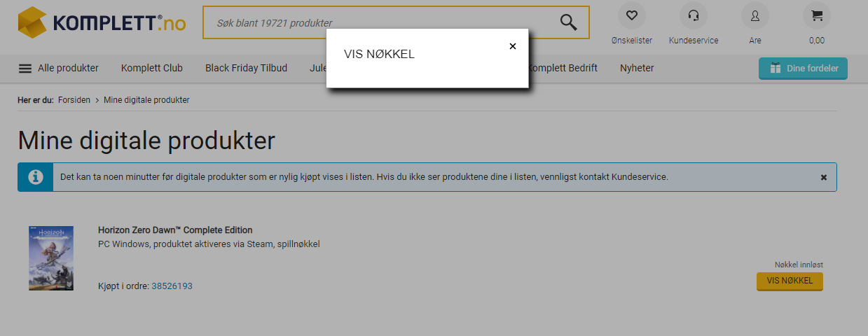868x336 pixels.
Task: Click the Nøkkel innløst status text
Action: tap(799, 265)
